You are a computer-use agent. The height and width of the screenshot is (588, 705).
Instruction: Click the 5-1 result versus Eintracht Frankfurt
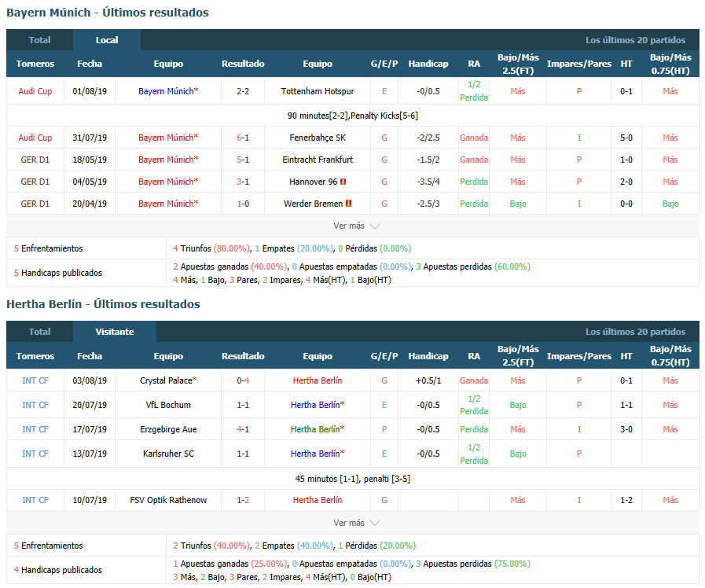tap(243, 160)
